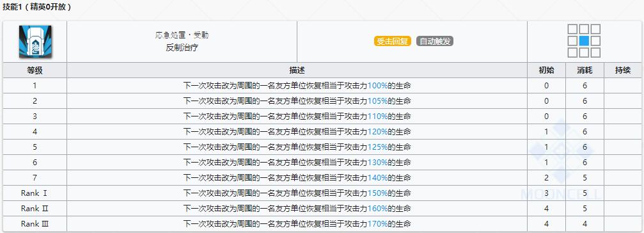Viewport: 644px width, 233px height.
Task: Click the 120% value in level 4 description
Action: point(377,132)
